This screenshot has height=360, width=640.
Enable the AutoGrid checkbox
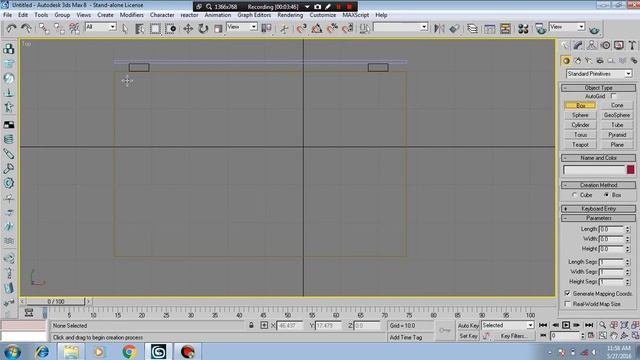(x=613, y=96)
